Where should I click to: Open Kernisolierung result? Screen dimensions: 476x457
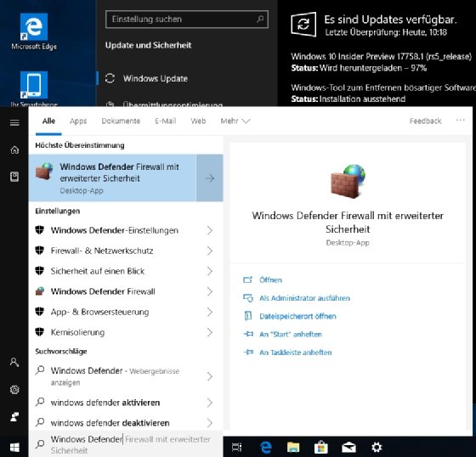click(126, 332)
